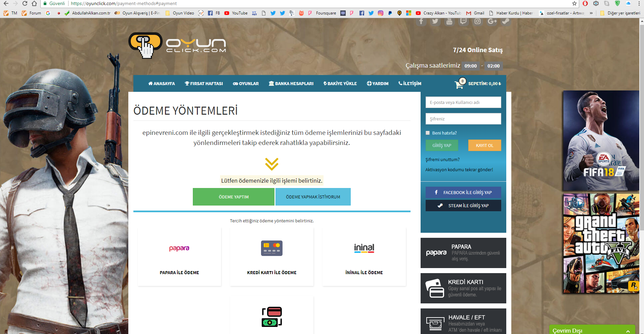This screenshot has width=644, height=334.
Task: Click the OyunClick.com logo
Action: [177, 45]
